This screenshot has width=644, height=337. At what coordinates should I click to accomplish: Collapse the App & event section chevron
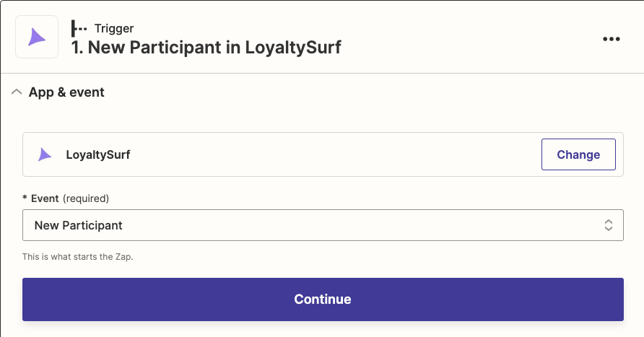tap(17, 92)
